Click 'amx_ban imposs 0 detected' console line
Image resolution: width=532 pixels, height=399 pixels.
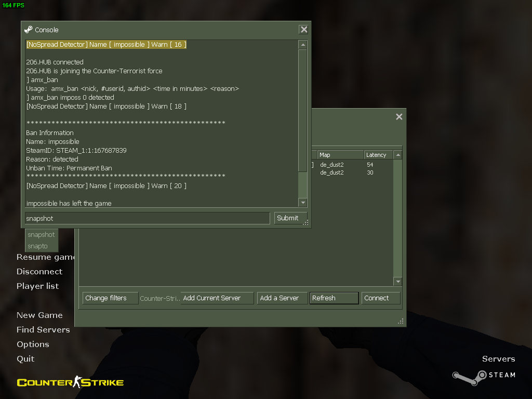click(70, 97)
